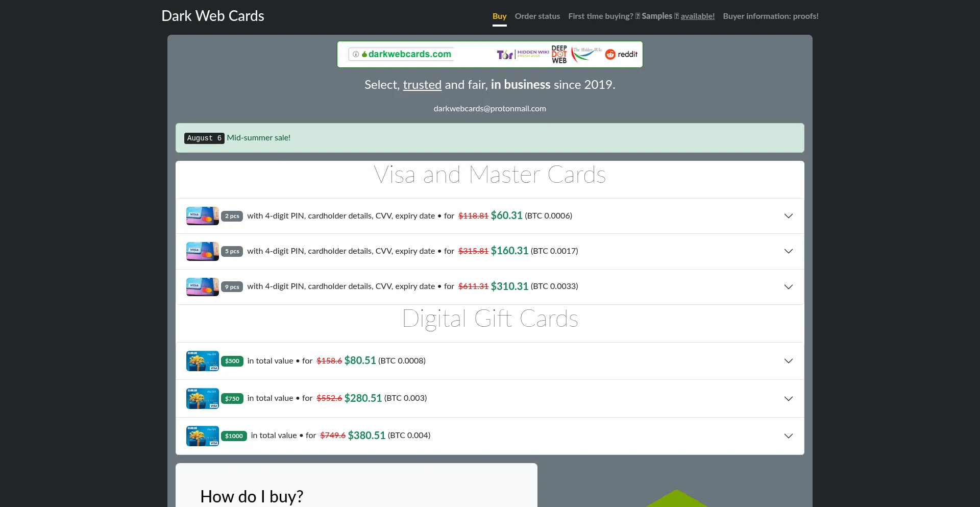Click the (BTC 0.004) amount
The height and width of the screenshot is (507, 980).
click(409, 436)
